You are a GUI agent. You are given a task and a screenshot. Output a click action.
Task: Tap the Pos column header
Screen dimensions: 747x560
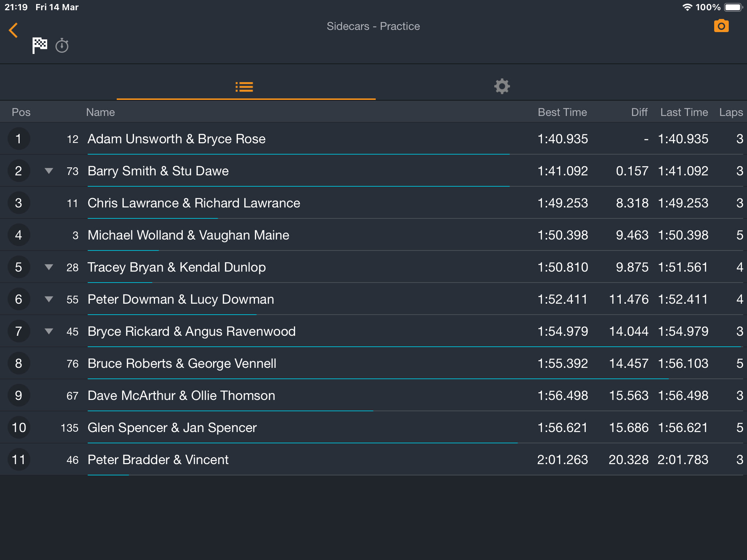tap(21, 112)
